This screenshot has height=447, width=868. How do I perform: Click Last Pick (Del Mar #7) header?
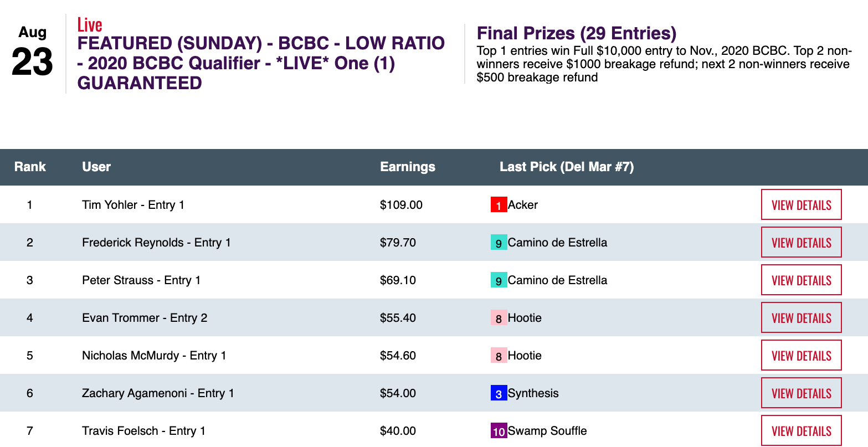(x=566, y=167)
